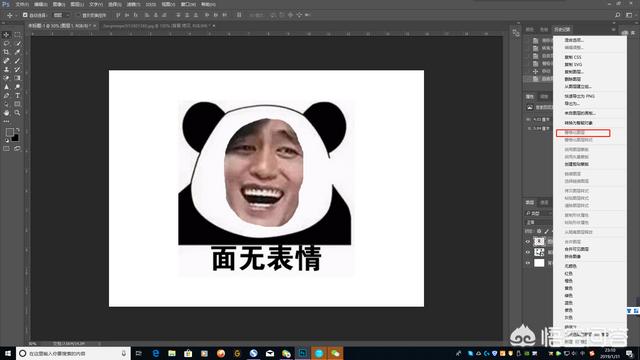The image size is (640, 360).
Task: Select the History Brush tool
Action: 17,69
